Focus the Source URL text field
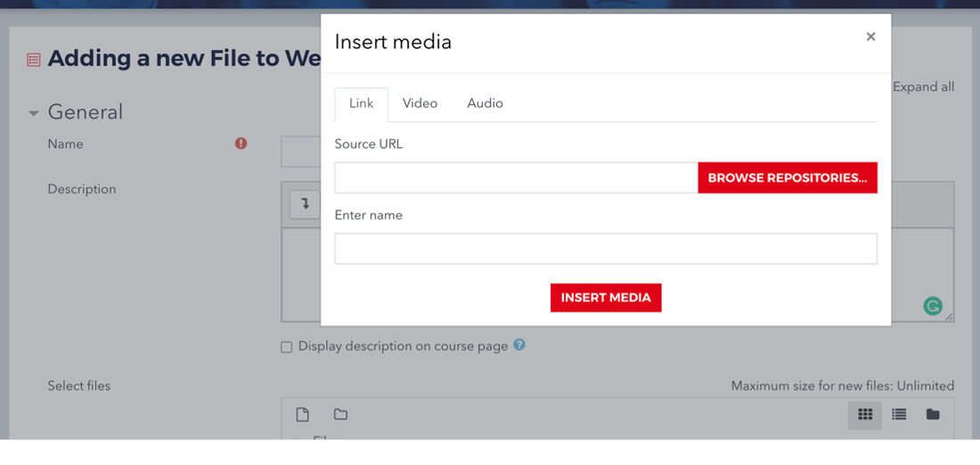Image resolution: width=980 pixels, height=465 pixels. (x=516, y=178)
